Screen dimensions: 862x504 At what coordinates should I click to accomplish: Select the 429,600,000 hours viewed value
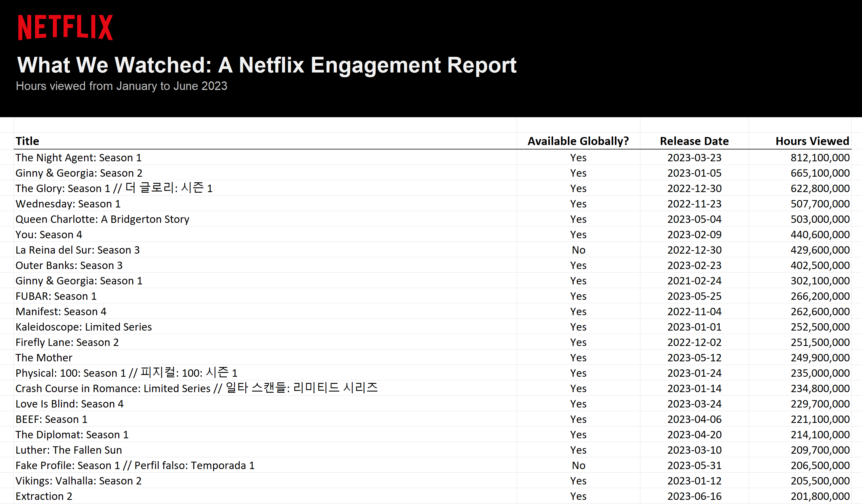click(820, 250)
